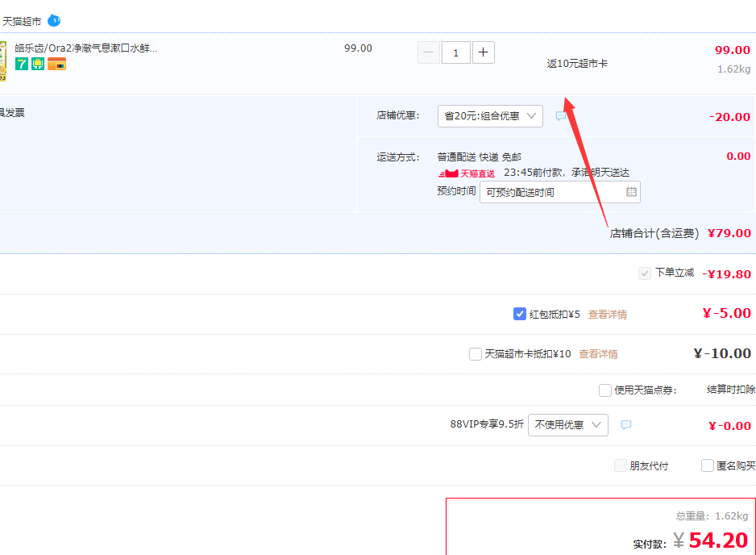Decrease quantity with the minus button
756x555 pixels.
click(x=429, y=52)
